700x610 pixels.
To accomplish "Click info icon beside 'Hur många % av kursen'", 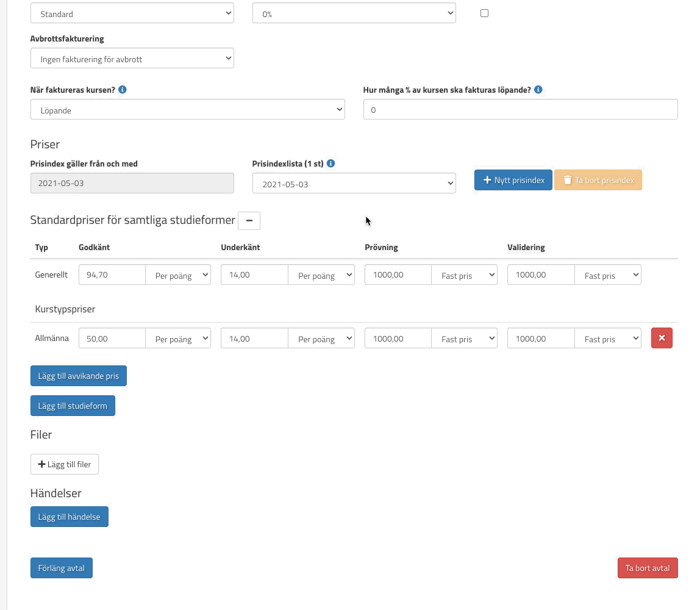I will tap(538, 90).
